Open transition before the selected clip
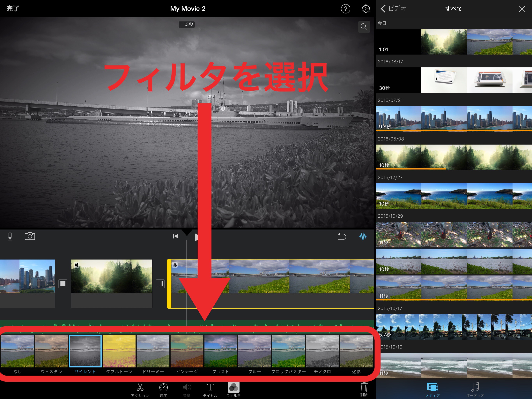This screenshot has width=532, height=399. click(160, 284)
